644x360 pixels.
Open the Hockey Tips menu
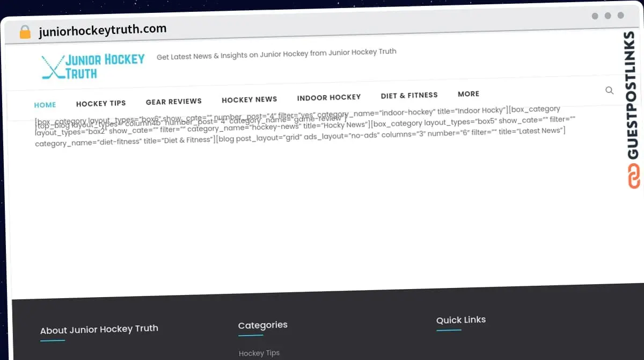(101, 103)
